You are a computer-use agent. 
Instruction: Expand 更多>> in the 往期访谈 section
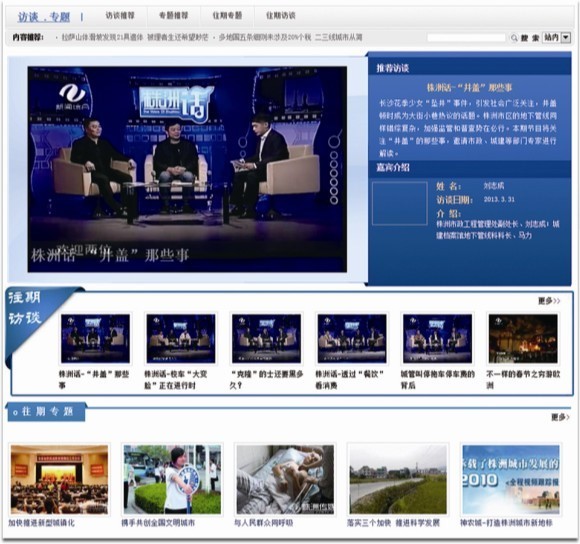click(x=549, y=301)
